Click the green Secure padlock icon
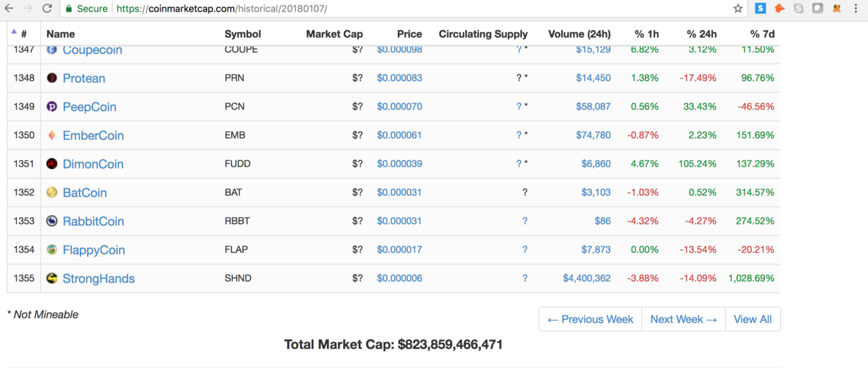This screenshot has height=372, width=868. pyautogui.click(x=68, y=8)
